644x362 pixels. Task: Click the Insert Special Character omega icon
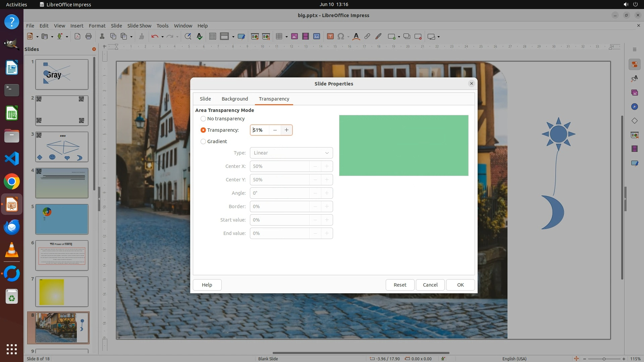[341, 37]
